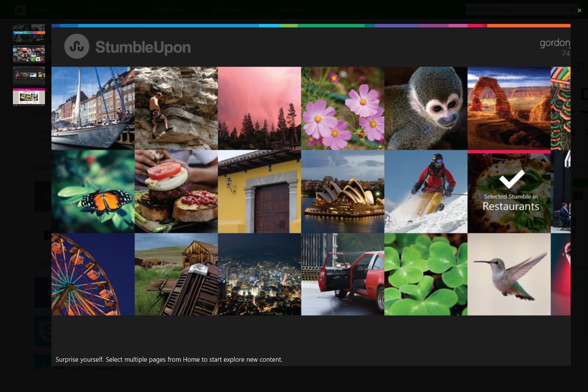
Task: Click the red car photo tile
Action: (343, 274)
